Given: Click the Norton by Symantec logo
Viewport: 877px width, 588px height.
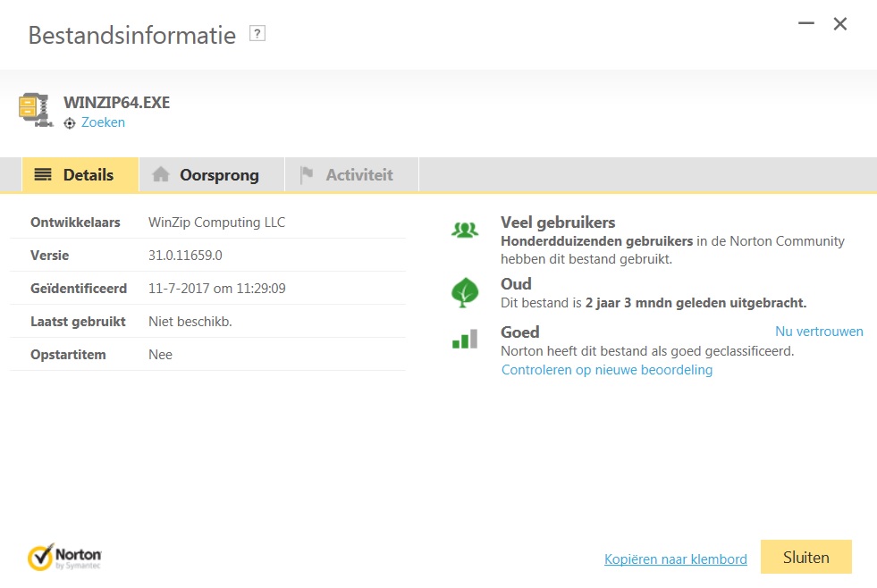Looking at the screenshot, I should point(64,556).
